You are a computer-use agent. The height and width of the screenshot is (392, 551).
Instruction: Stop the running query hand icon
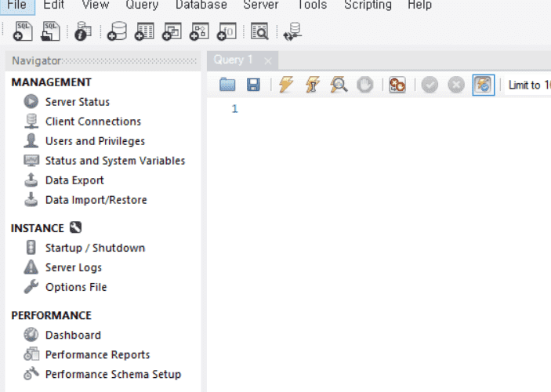[364, 85]
